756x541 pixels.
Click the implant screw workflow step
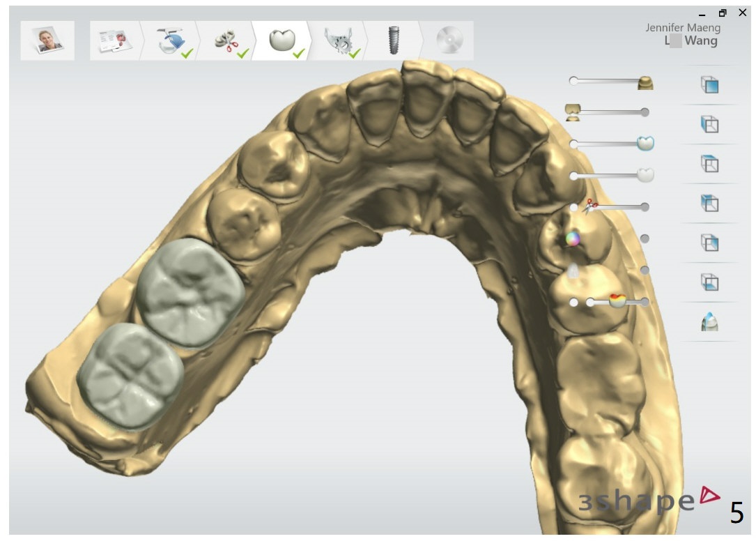(x=394, y=41)
